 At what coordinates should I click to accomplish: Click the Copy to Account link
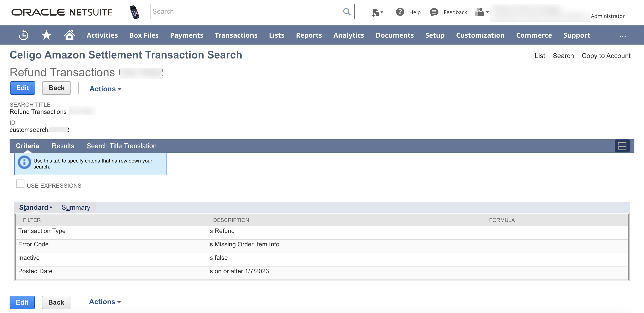point(606,56)
